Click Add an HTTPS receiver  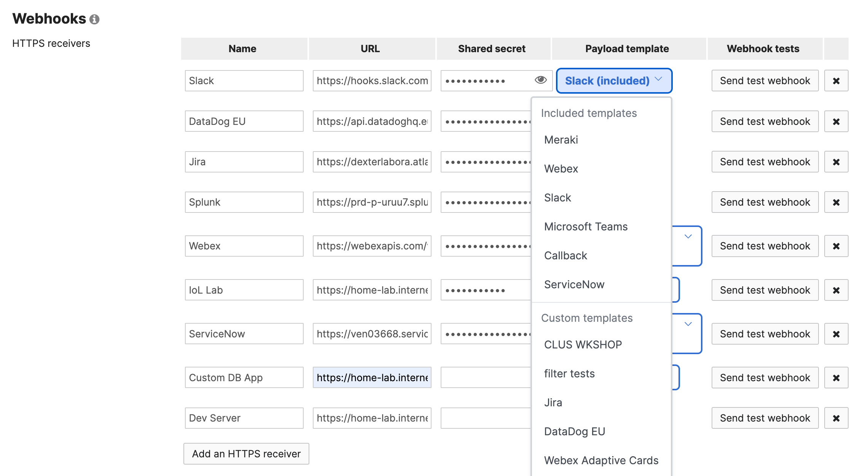246,454
